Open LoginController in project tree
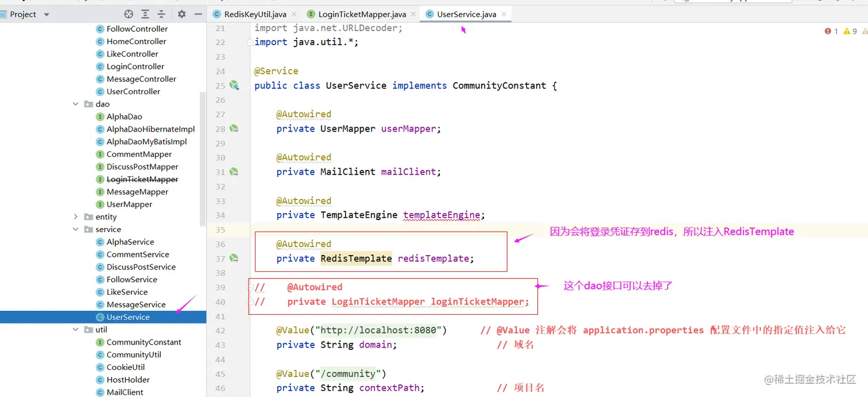 click(x=135, y=67)
